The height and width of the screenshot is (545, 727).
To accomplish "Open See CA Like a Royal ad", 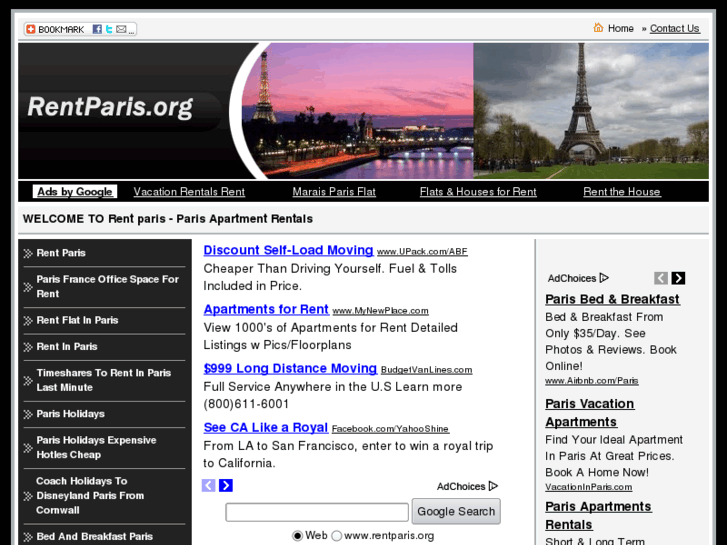I will 265,427.
